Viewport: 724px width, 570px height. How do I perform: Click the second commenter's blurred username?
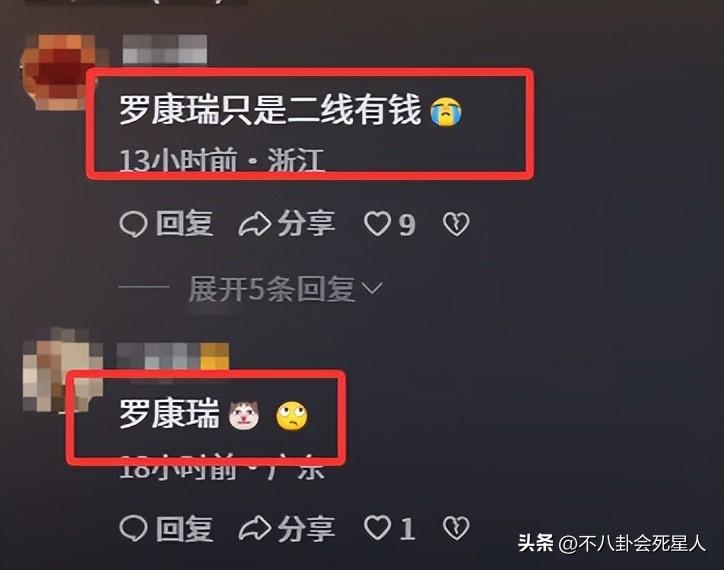173,356
